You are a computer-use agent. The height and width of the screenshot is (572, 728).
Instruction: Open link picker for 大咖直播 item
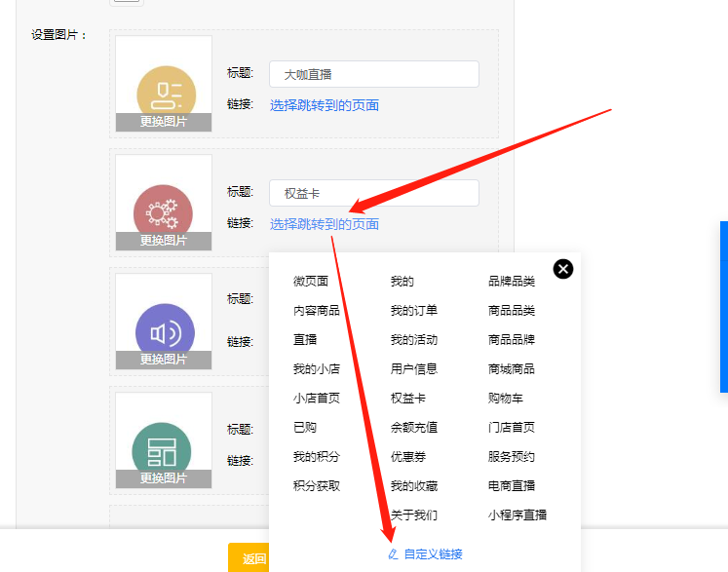point(325,105)
